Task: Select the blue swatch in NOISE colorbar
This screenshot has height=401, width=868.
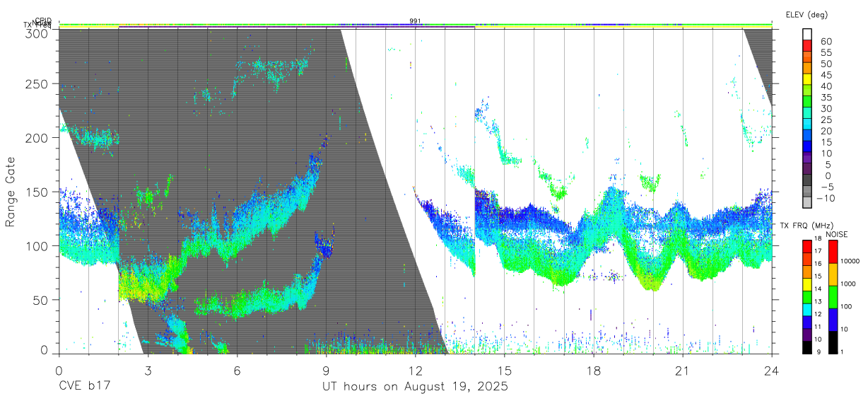Action: pyautogui.click(x=833, y=320)
